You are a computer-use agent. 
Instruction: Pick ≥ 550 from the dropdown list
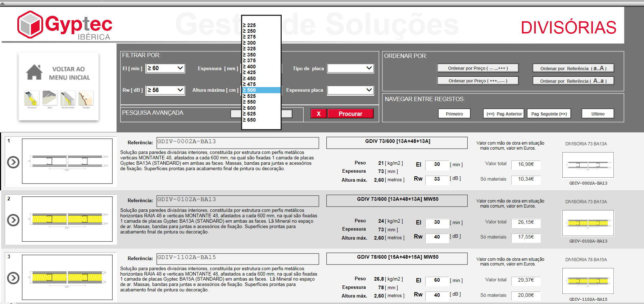[x=261, y=102]
